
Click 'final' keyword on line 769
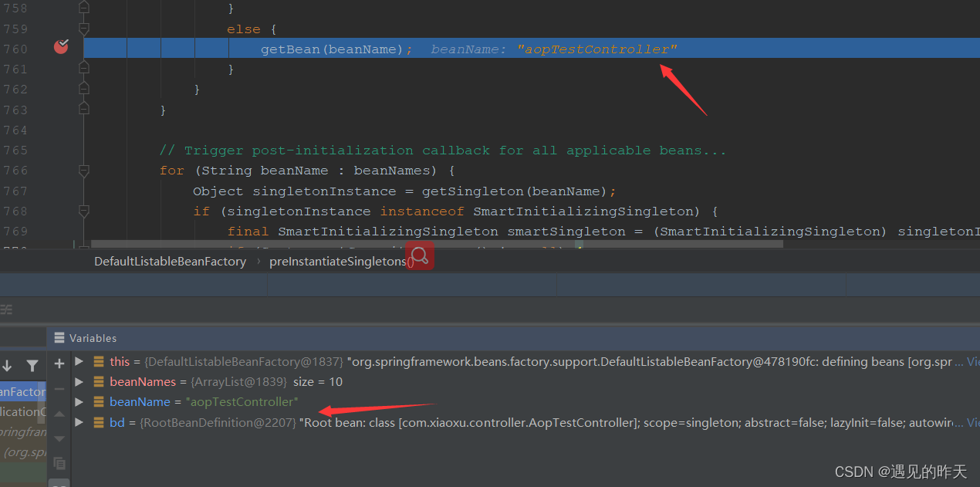click(x=248, y=231)
